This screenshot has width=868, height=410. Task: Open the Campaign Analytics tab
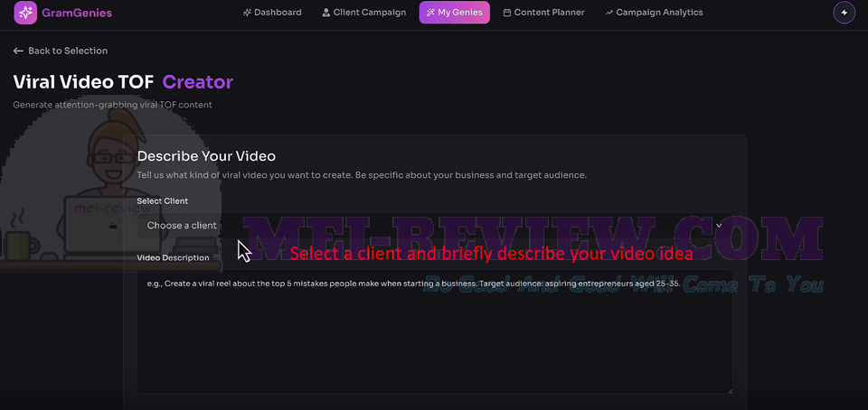[x=654, y=12]
